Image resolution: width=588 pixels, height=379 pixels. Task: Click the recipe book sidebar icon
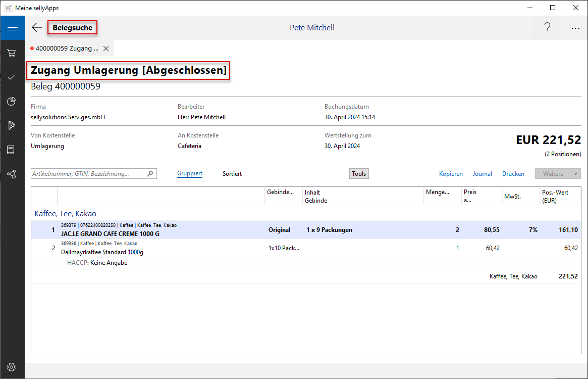click(11, 150)
